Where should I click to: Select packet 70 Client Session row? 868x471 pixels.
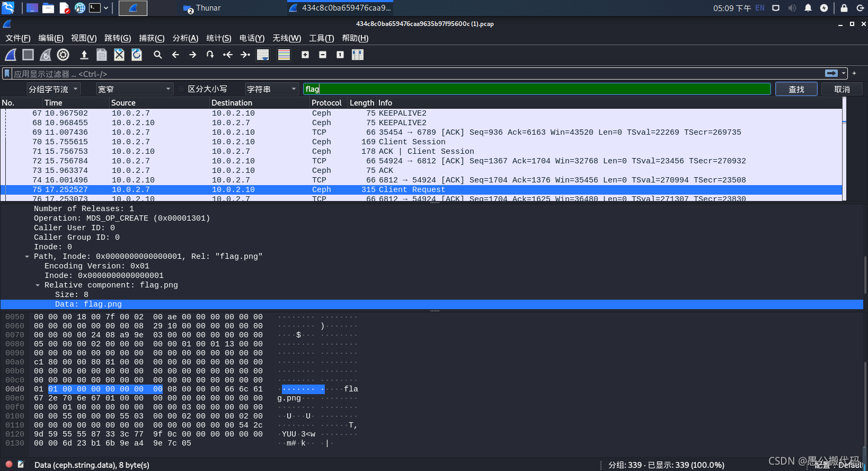(x=421, y=142)
